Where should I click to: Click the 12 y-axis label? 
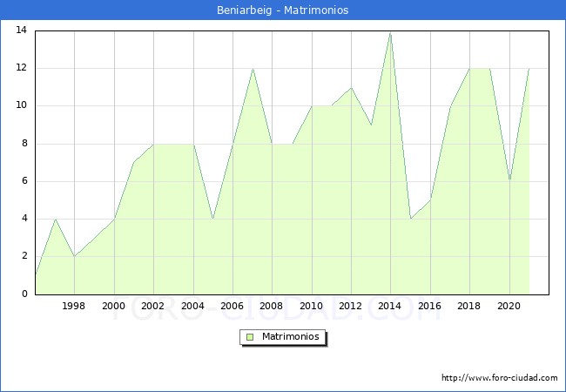click(22, 68)
